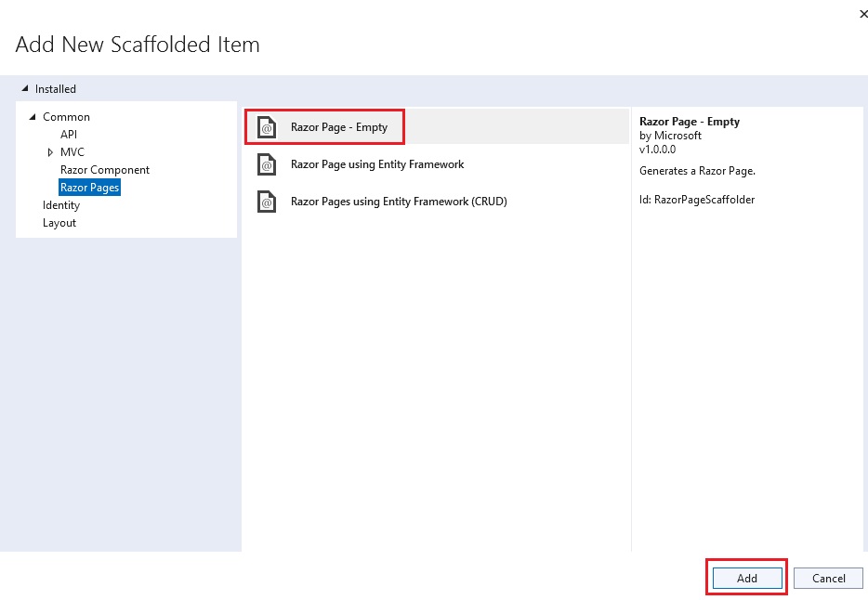Click the Razor Page - Empty file icon
The height and width of the screenshot is (600, 868).
pyautogui.click(x=267, y=128)
